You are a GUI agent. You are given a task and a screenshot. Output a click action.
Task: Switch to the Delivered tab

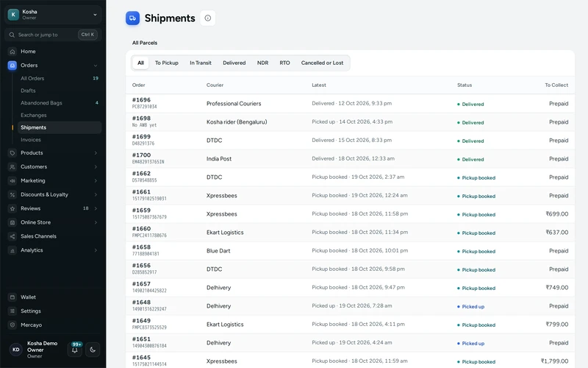point(234,63)
